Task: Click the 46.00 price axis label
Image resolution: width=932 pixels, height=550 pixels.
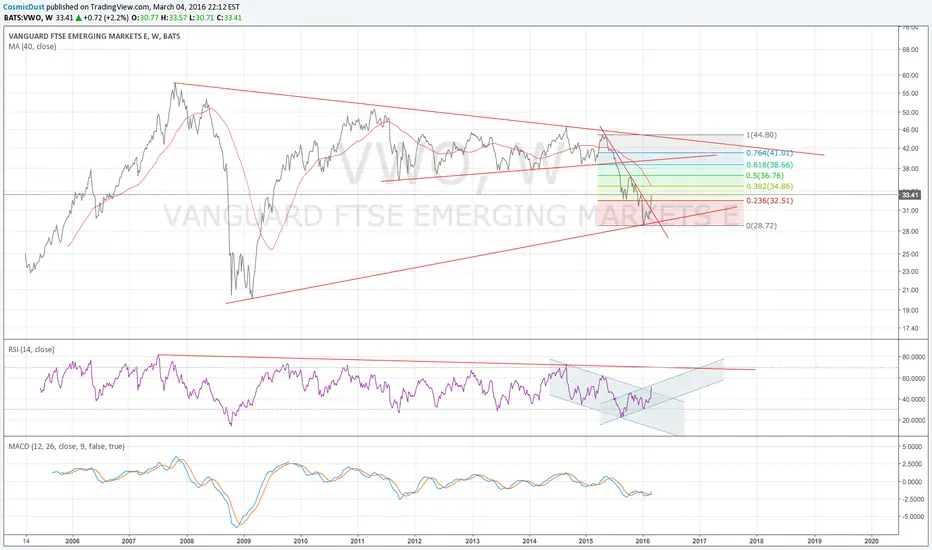Action: (910, 129)
